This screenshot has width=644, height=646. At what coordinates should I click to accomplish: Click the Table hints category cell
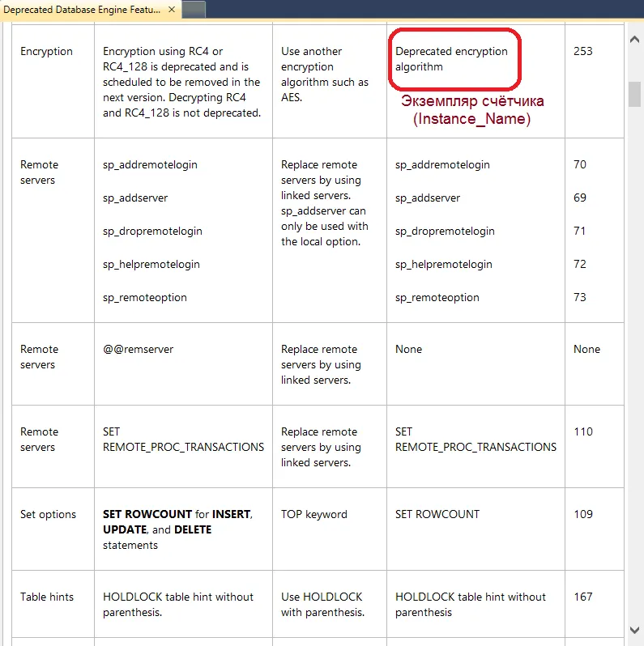[46, 597]
